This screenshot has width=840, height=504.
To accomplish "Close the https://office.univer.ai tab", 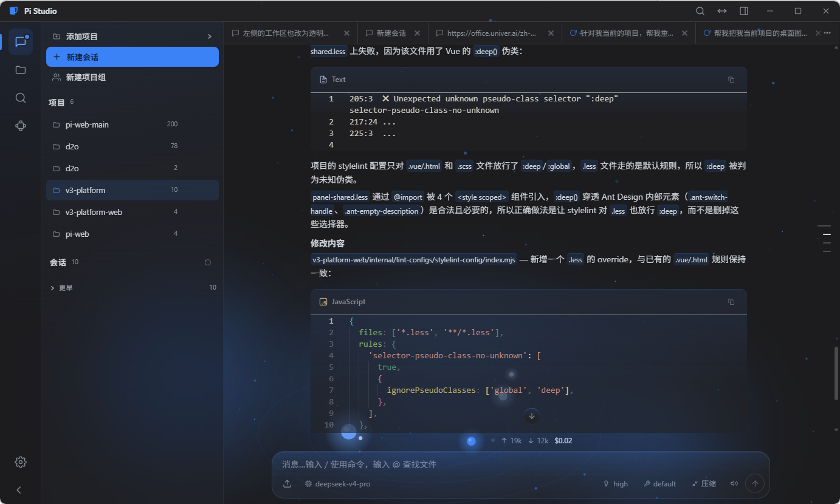I will [x=551, y=33].
